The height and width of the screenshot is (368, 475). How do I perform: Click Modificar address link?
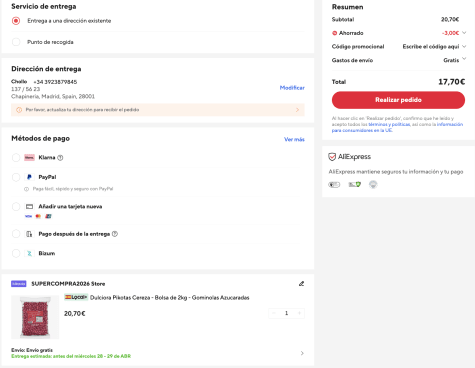point(292,88)
